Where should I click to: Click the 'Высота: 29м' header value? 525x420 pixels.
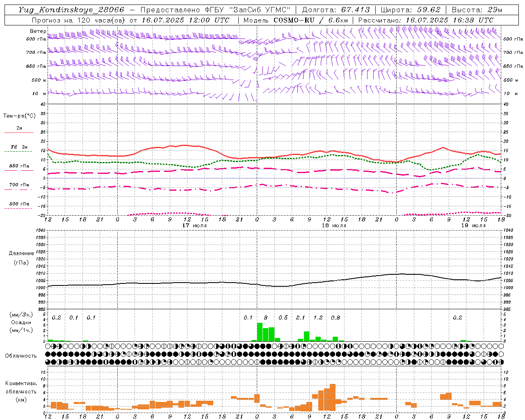477,10
